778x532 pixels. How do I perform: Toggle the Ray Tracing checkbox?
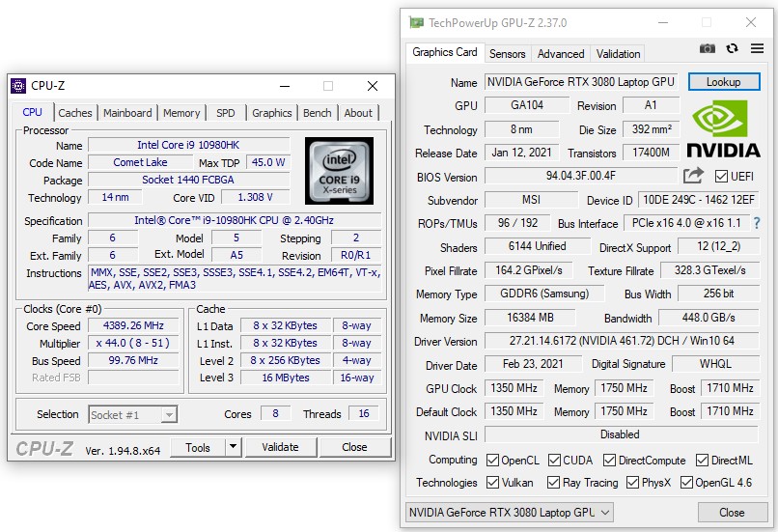(x=555, y=483)
